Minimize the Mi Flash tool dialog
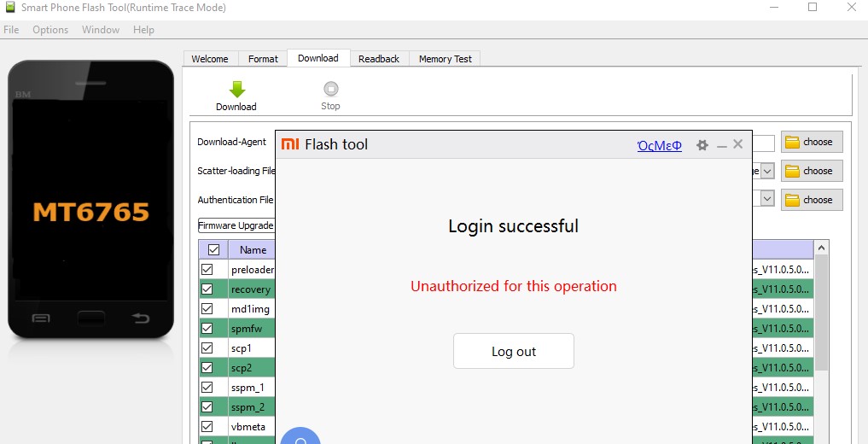This screenshot has width=868, height=444. coord(722,146)
